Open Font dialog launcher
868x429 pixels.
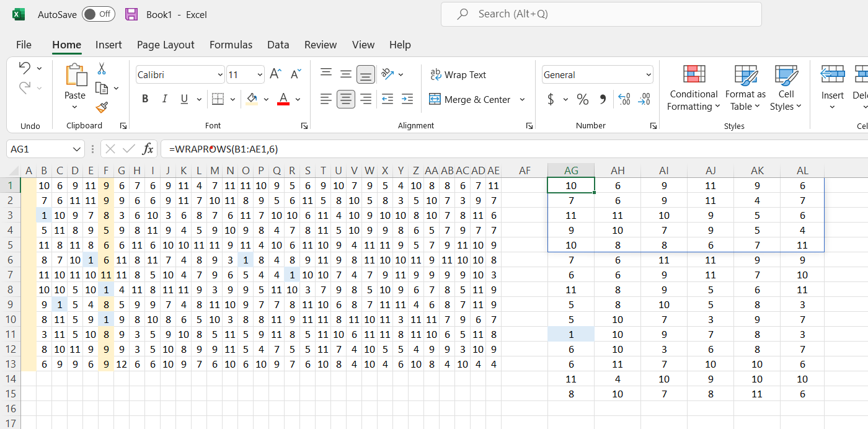[304, 126]
